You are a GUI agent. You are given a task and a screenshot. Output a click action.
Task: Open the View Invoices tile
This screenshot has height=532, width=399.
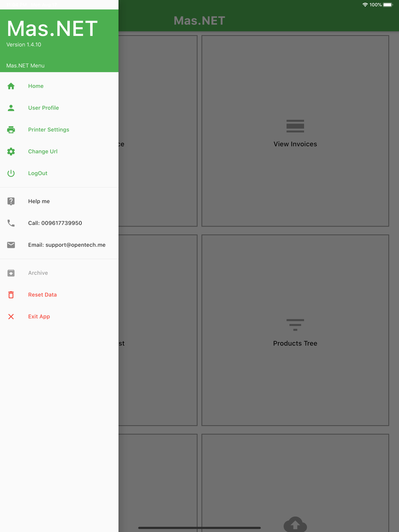pyautogui.click(x=295, y=131)
